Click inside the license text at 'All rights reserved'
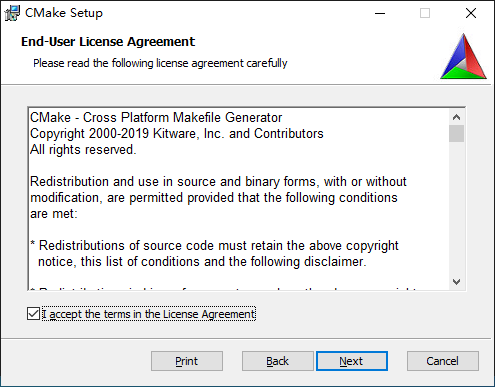Image resolution: width=495 pixels, height=387 pixels. pyautogui.click(x=83, y=150)
